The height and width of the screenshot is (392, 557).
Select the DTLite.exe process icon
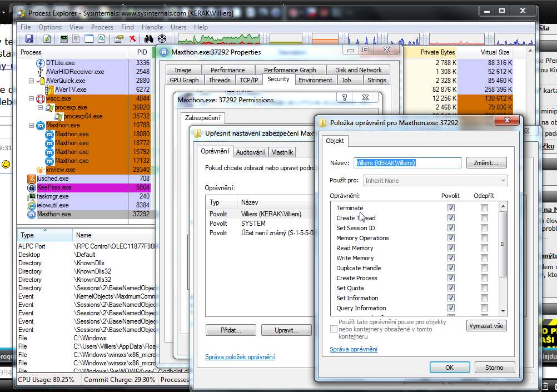coord(41,63)
